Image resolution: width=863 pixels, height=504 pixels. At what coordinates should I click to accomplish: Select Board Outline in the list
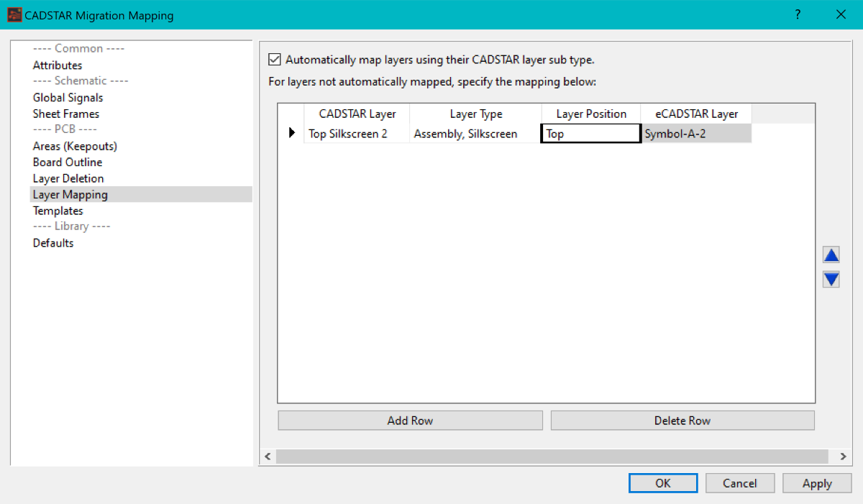(68, 162)
